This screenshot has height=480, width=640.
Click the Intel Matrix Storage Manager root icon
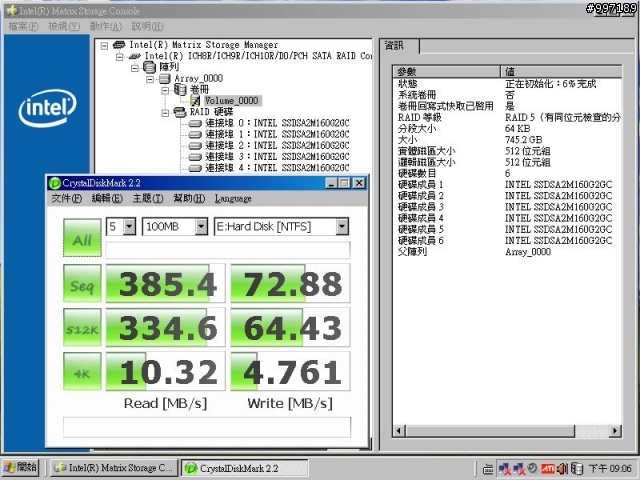pyautogui.click(x=119, y=44)
